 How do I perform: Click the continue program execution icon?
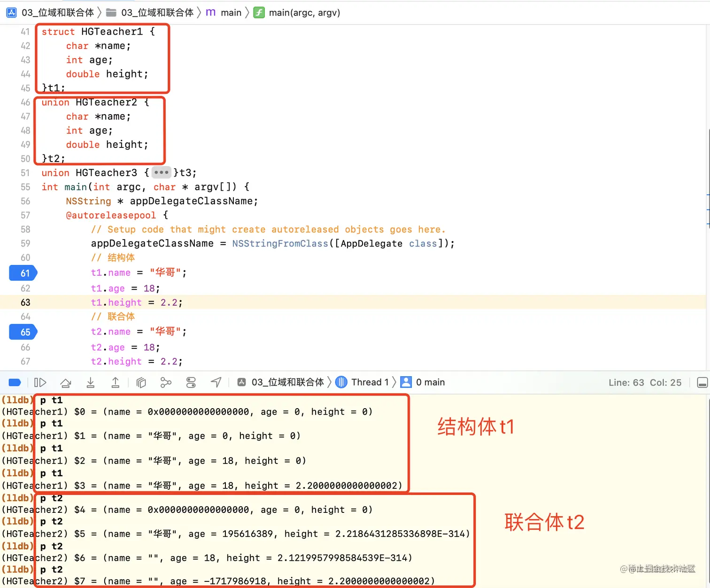click(40, 382)
